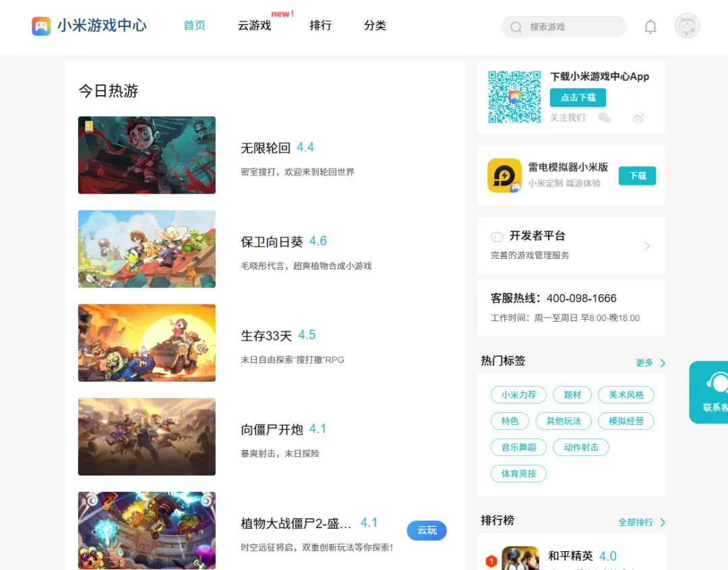Select the 美术风格 tag
Viewport: 728px width, 570px height.
click(x=626, y=395)
